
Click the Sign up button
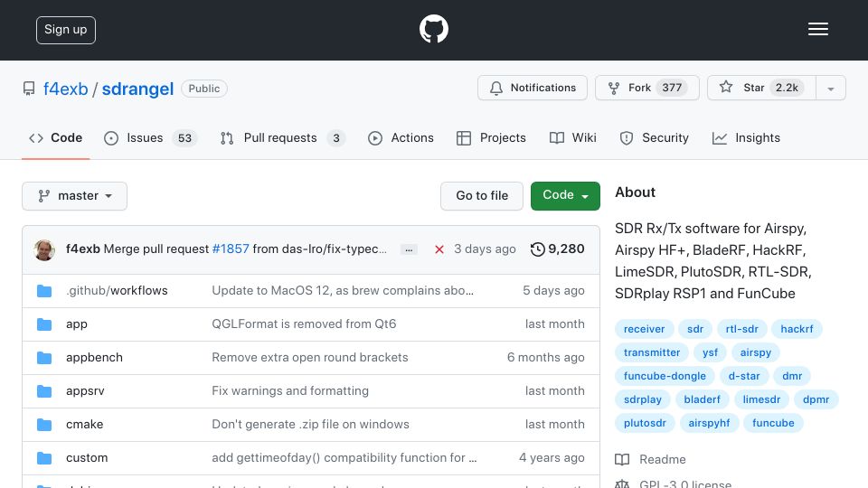point(66,30)
